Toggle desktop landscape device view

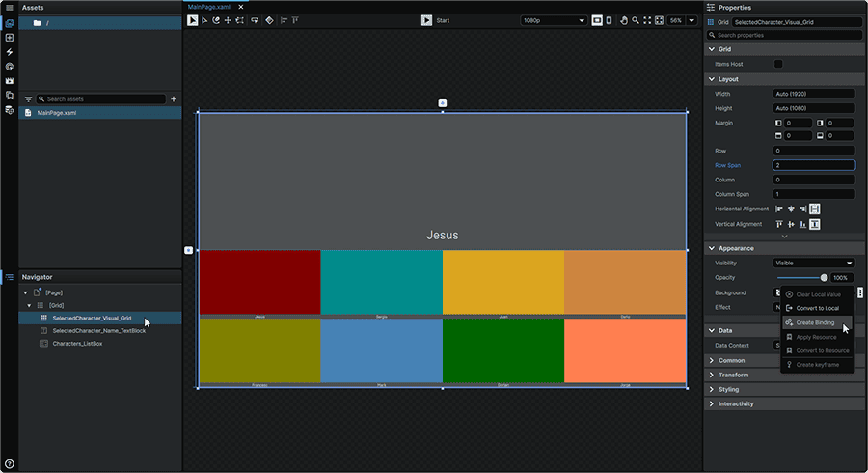[597, 20]
